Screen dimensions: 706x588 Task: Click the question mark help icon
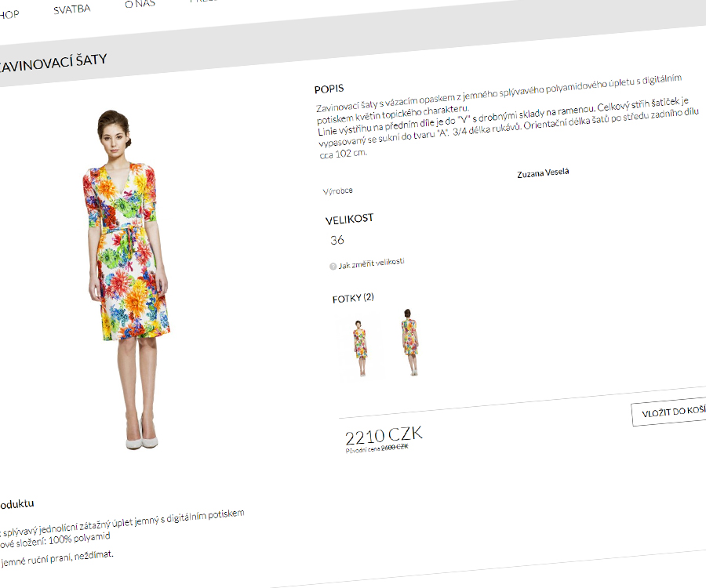333,267
